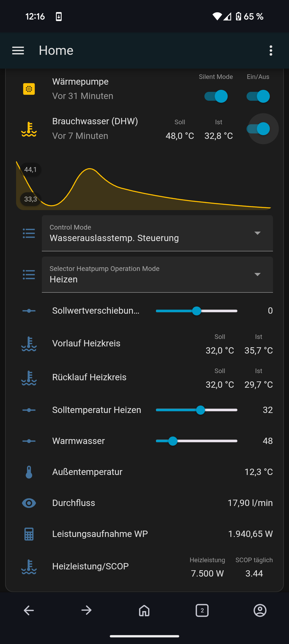Click the DHW temperature history graph
The height and width of the screenshot is (644, 289).
tap(143, 187)
